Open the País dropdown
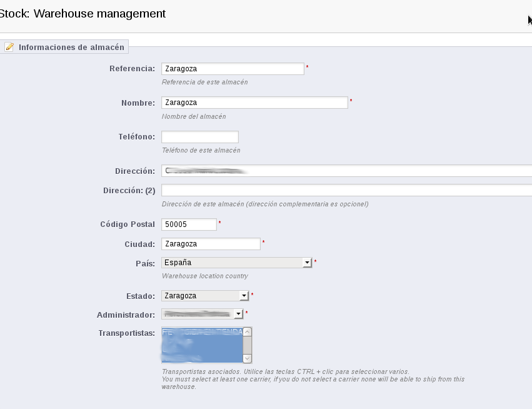This screenshot has width=532, height=409. (x=236, y=263)
